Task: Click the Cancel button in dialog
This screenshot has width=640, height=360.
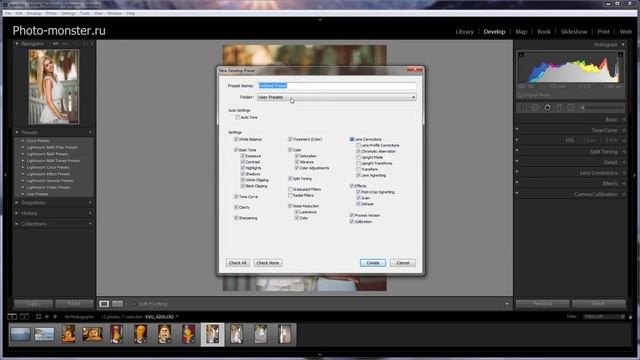Action: click(403, 263)
